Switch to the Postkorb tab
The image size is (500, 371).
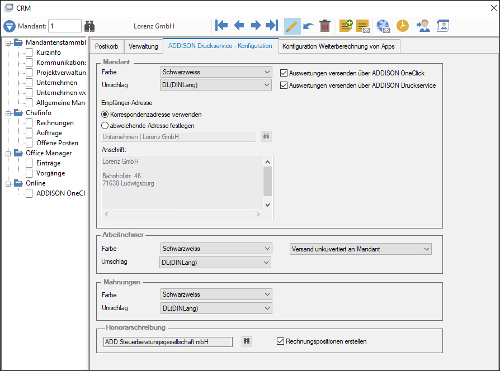107,46
